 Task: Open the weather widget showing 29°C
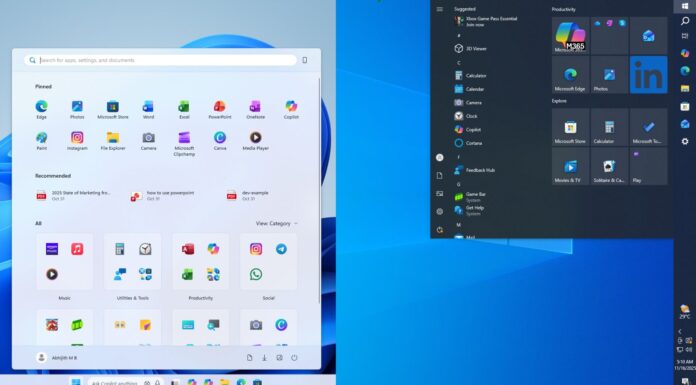coord(685,312)
